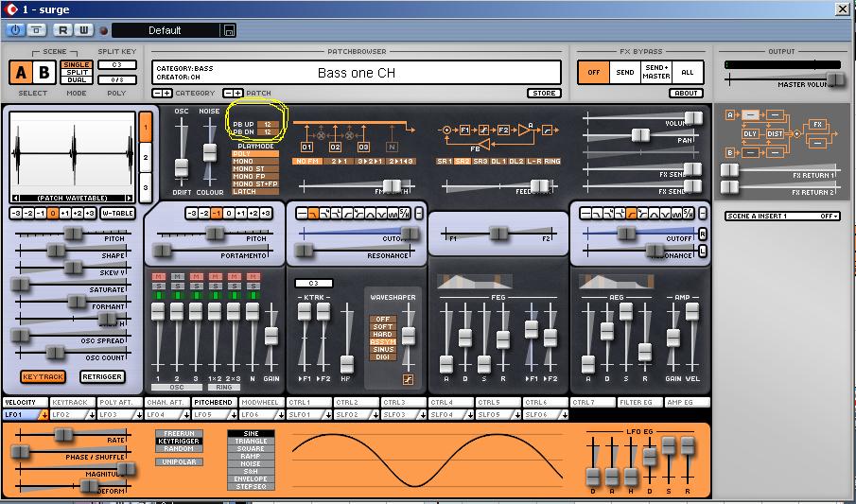
Task: Click previous patch minus button
Action: pos(229,94)
